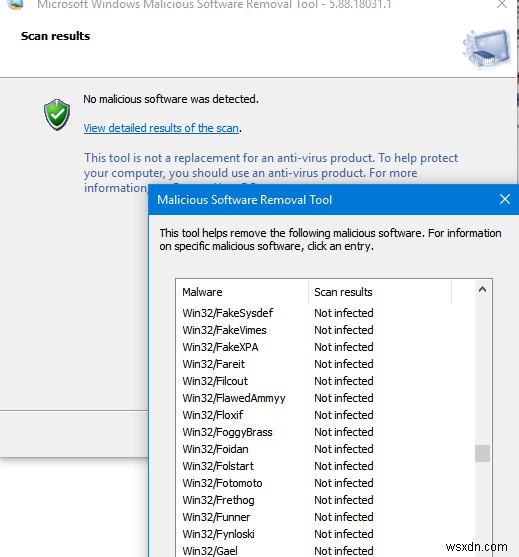The height and width of the screenshot is (557, 519).
Task: Click 'Not infected' beside Win32/Fynloski
Action: tap(344, 534)
